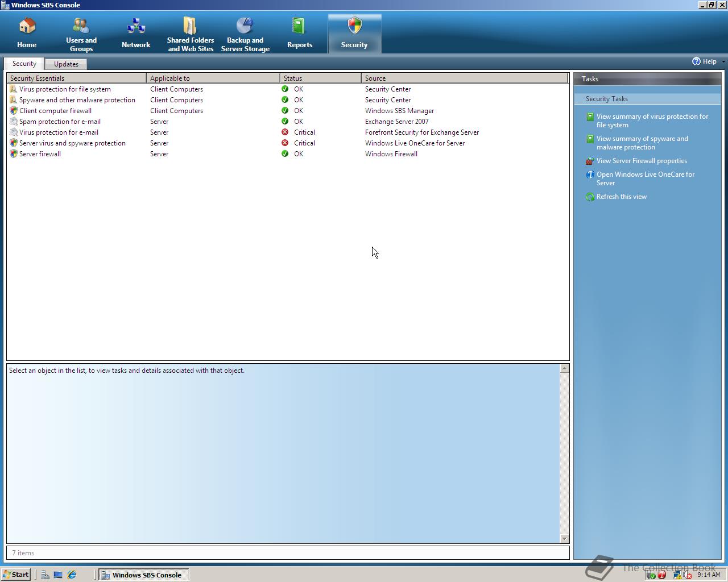Viewport: 728px width, 582px height.
Task: Click Show Desktop quick launch icon
Action: coord(58,575)
